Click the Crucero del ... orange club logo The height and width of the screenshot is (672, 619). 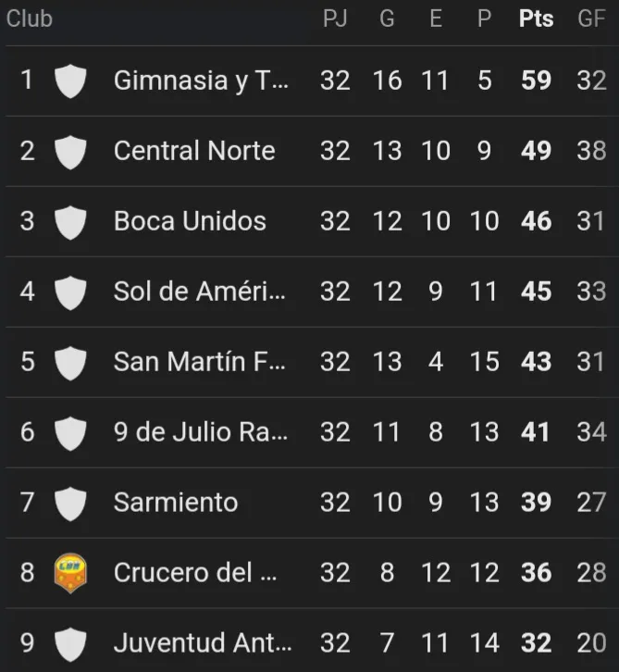pyautogui.click(x=70, y=573)
